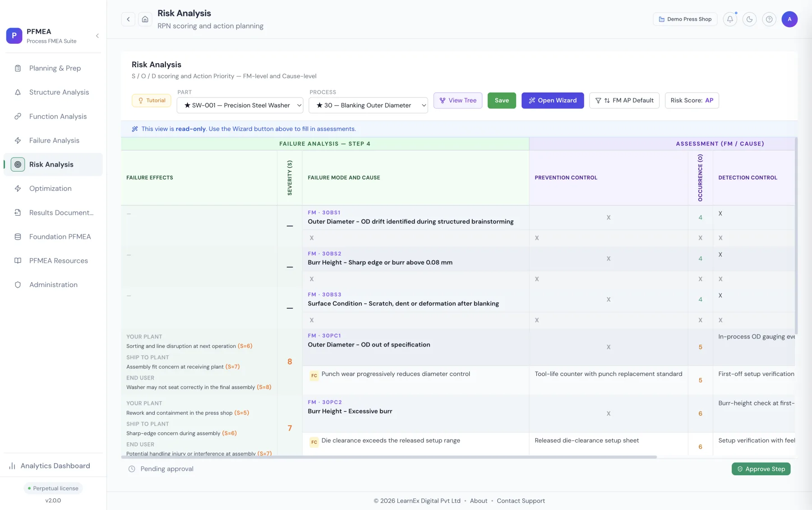
Task: Click the wand icon in read-only notice
Action: 134,129
